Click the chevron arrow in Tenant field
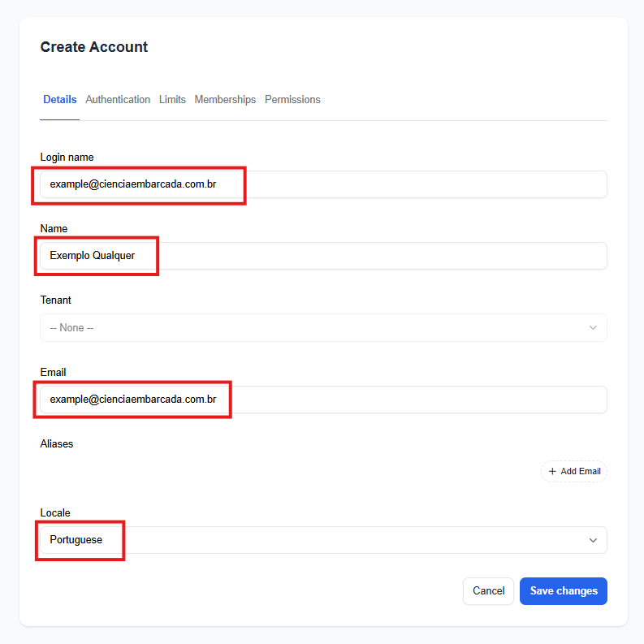This screenshot has height=644, width=644. coord(593,328)
